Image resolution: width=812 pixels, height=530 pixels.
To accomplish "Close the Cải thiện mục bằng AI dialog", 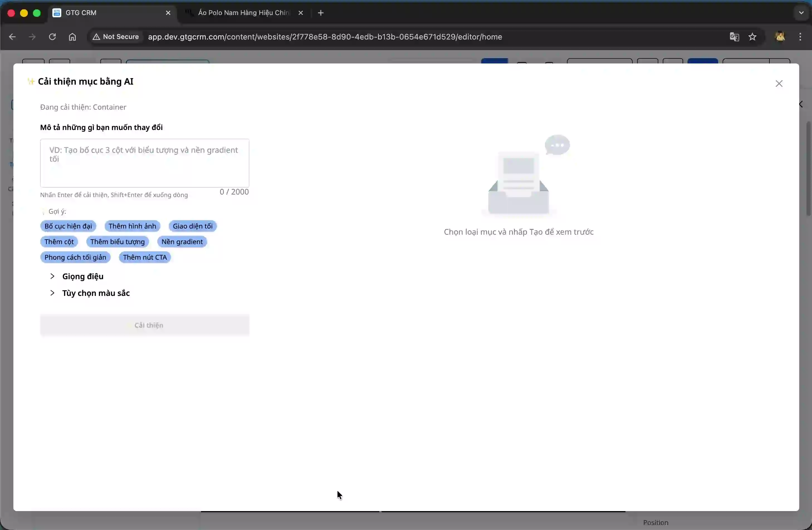I will click(x=780, y=84).
